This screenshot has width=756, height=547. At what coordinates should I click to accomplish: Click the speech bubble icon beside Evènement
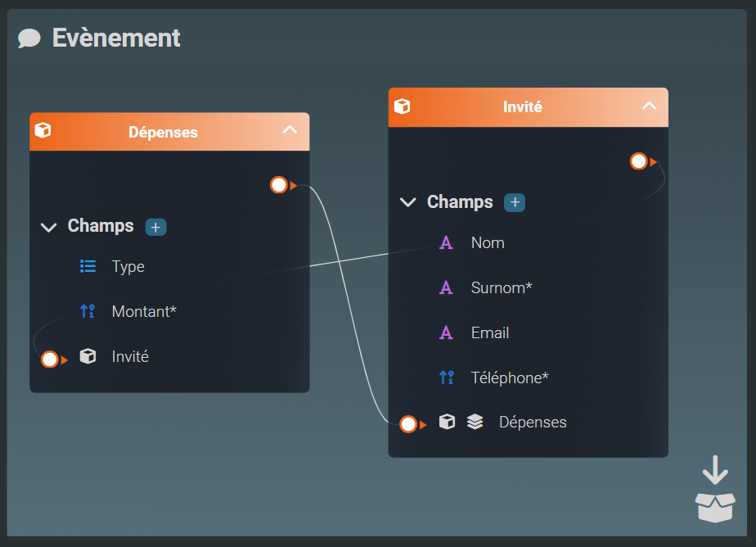point(29,38)
